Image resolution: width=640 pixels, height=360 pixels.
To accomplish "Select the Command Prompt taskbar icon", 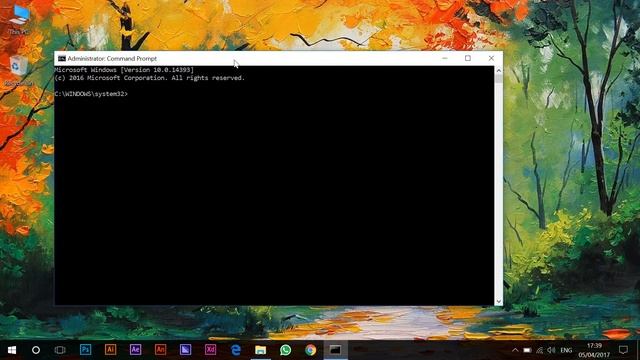I will pos(336,350).
